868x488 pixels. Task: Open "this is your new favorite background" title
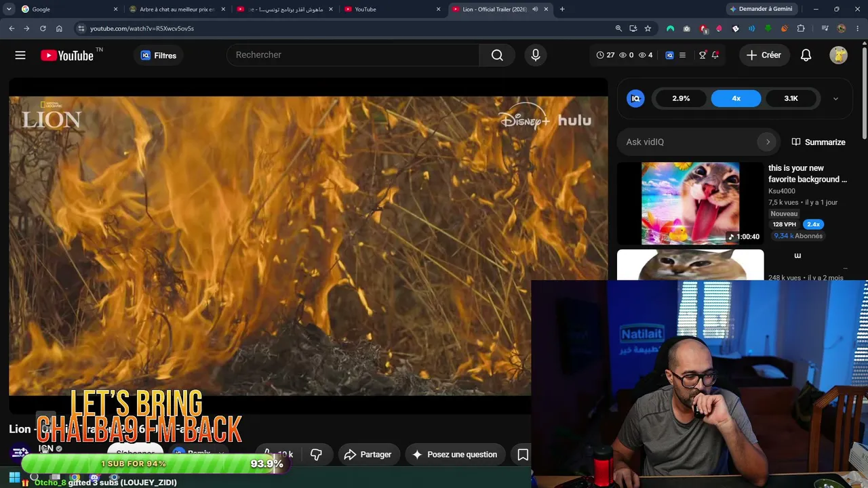pos(808,174)
